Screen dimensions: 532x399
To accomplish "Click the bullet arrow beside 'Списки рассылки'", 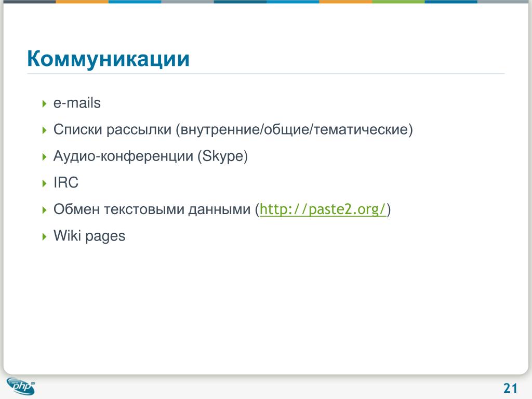I will [x=44, y=130].
